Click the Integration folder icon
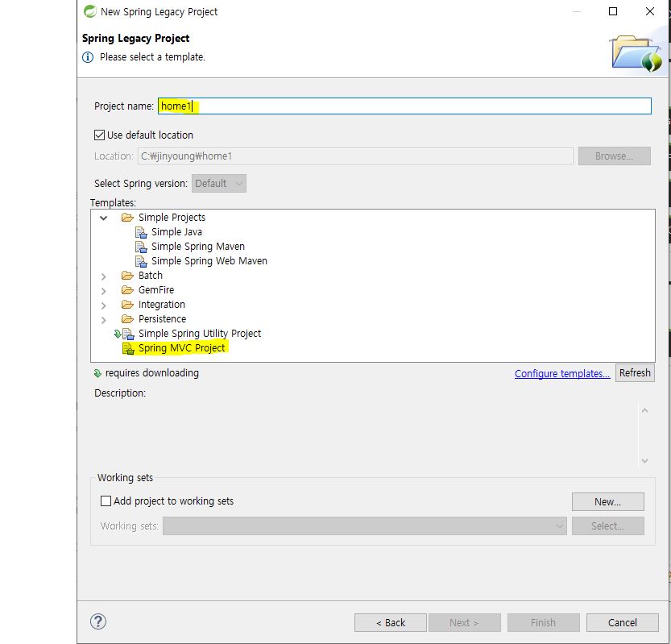 (x=127, y=305)
